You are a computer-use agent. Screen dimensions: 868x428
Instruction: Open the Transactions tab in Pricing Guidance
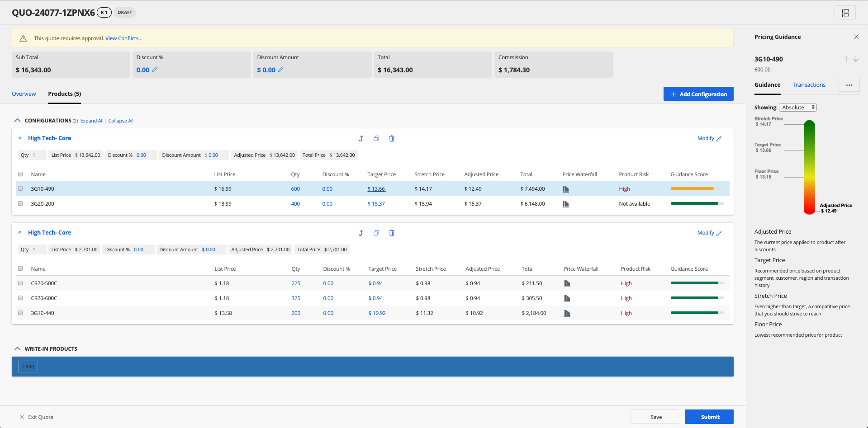[809, 85]
